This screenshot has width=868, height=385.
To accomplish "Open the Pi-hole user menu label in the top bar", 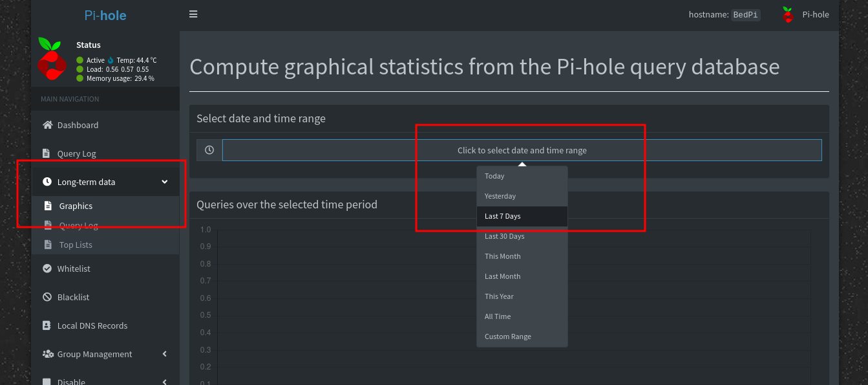I will point(816,14).
